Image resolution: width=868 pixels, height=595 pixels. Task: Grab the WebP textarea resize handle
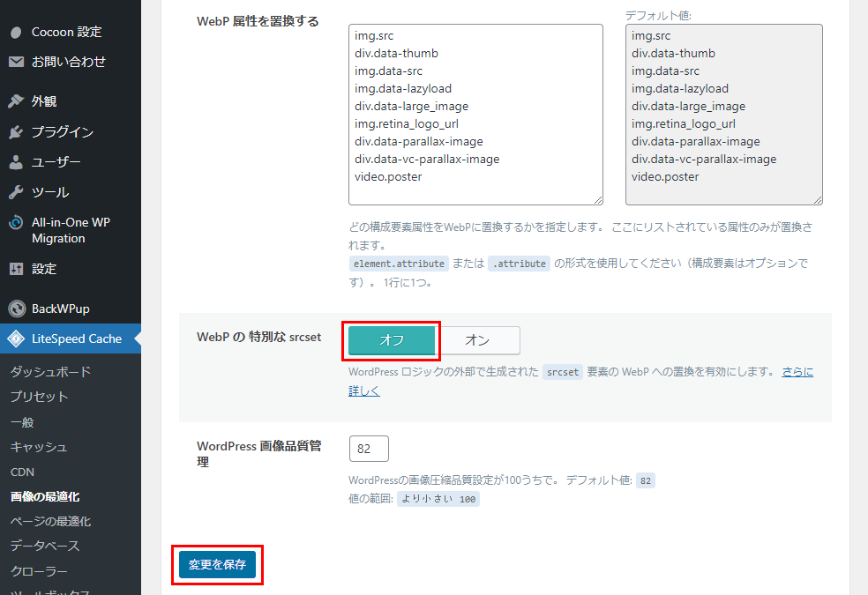[598, 200]
